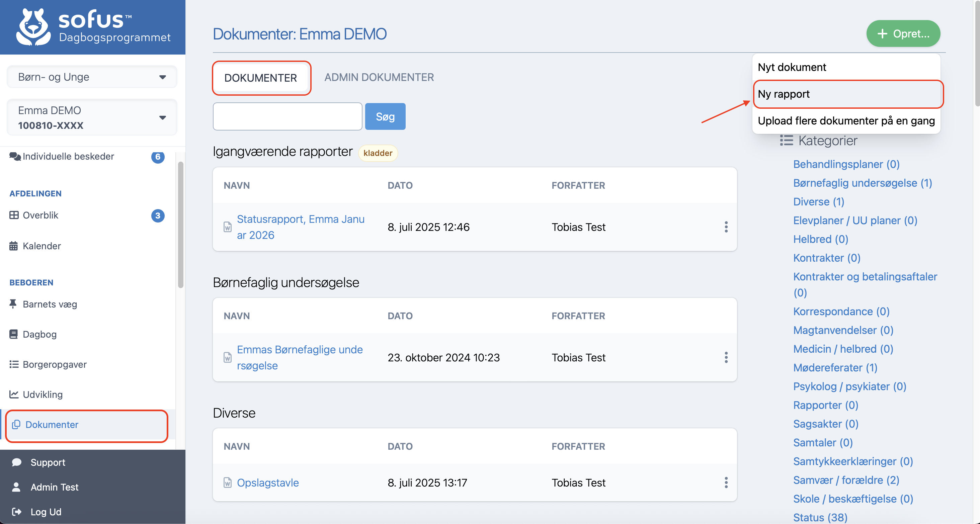Open three-dot menu for Opslagstavle row
Viewport: 980px width, 524px height.
pyautogui.click(x=726, y=483)
